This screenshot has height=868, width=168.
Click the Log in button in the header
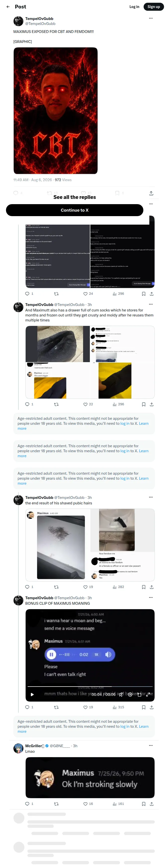[134, 7]
